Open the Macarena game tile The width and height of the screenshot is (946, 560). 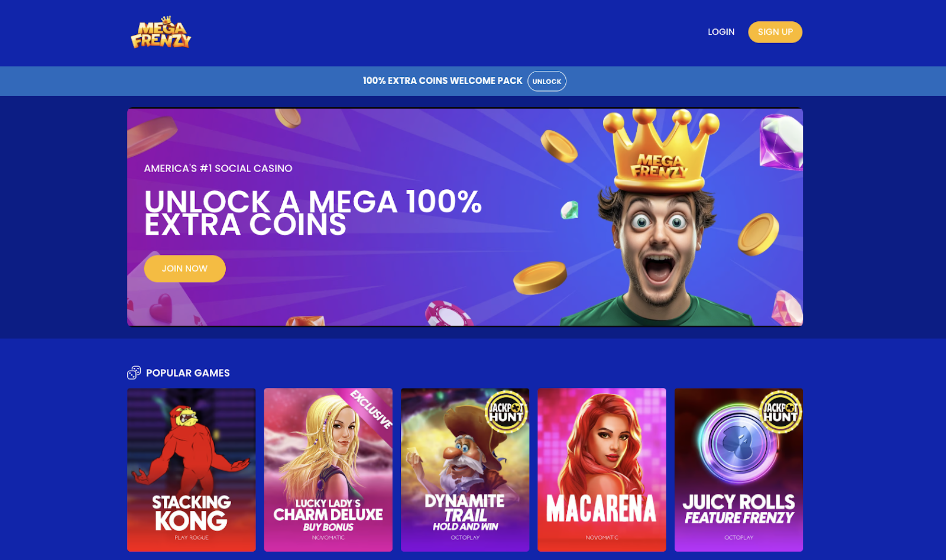[x=602, y=470]
